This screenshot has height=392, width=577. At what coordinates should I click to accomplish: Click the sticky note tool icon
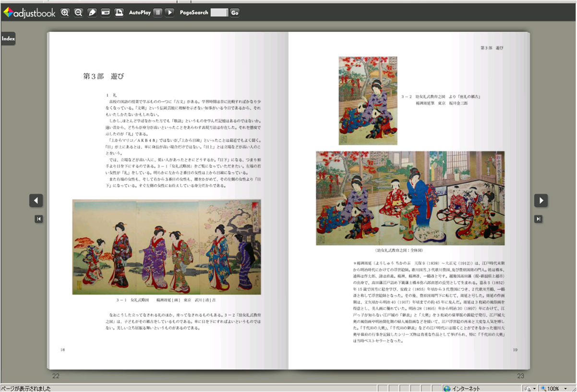pyautogui.click(x=106, y=12)
